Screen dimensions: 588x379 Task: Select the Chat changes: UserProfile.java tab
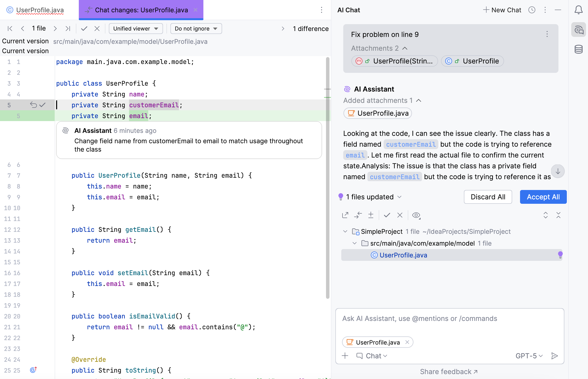click(141, 10)
